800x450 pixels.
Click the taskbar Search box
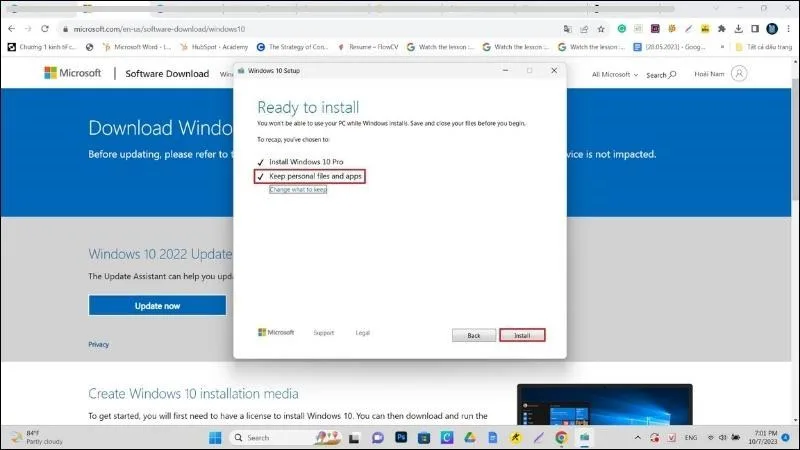coord(286,438)
